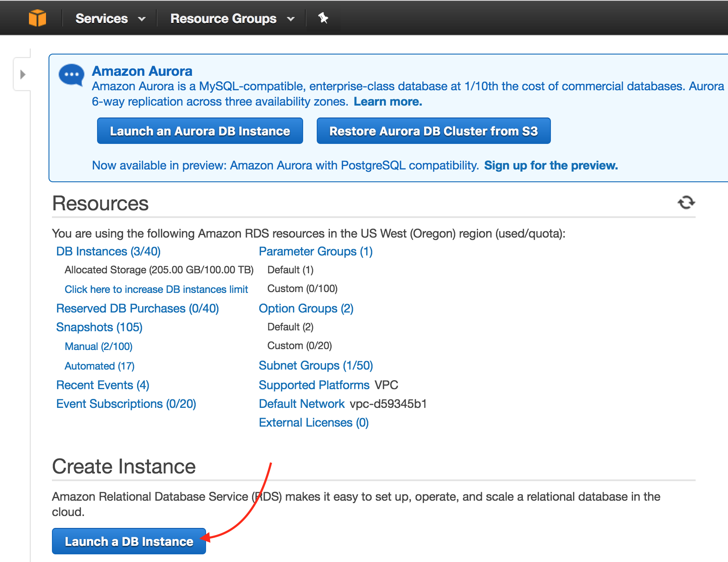Launch an Aurora DB Instance
728x562 pixels.
(x=200, y=131)
